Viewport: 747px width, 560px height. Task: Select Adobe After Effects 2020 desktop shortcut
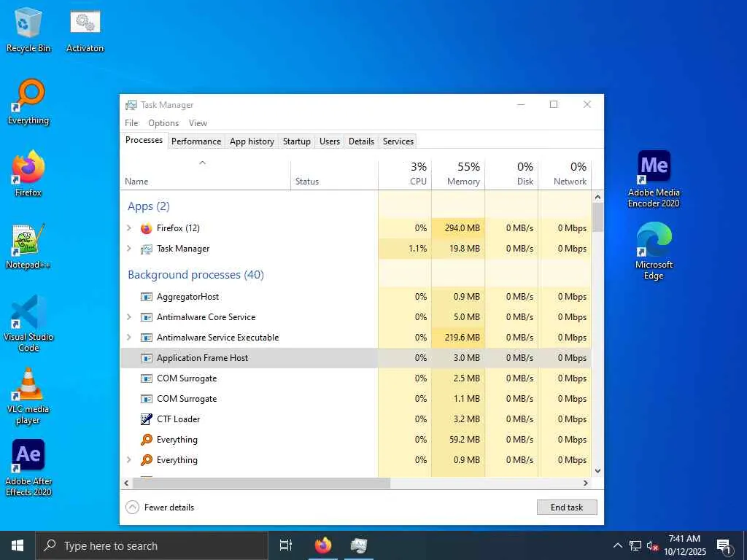[28, 468]
